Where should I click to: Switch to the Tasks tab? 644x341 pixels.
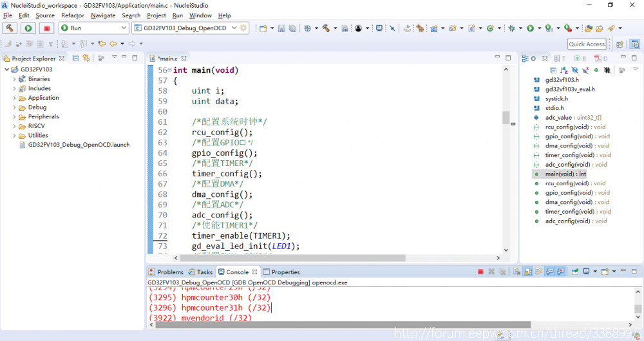pos(200,272)
